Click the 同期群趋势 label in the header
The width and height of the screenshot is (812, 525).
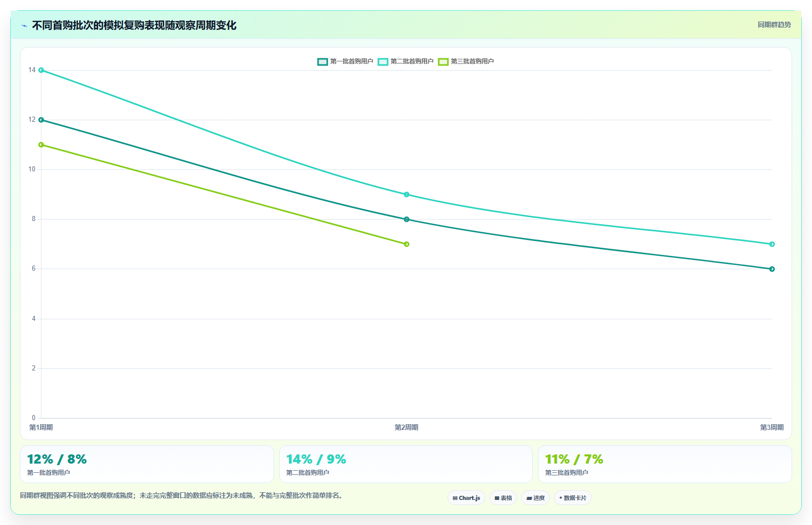774,25
